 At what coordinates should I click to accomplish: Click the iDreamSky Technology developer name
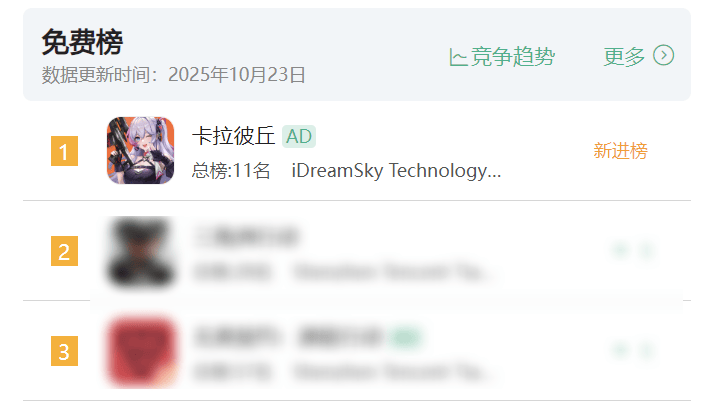(396, 171)
